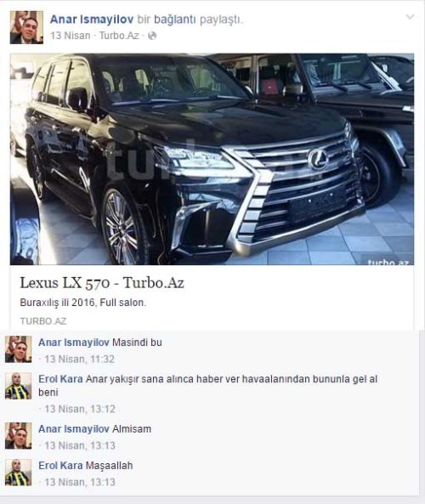Open Erol Kara's name on Maşaallah comment
The height and width of the screenshot is (504, 425).
60,466
